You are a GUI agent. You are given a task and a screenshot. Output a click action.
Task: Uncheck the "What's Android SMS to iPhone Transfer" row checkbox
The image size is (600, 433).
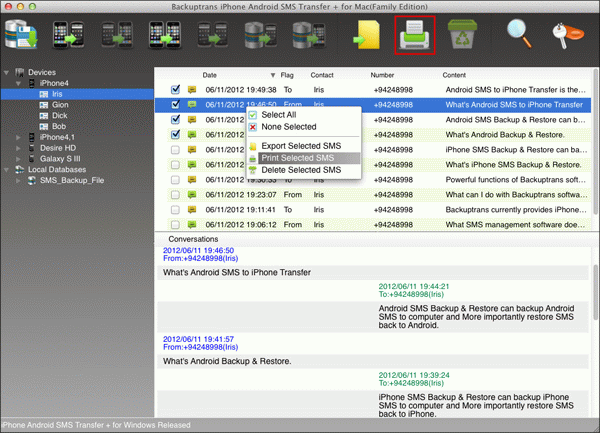[175, 104]
